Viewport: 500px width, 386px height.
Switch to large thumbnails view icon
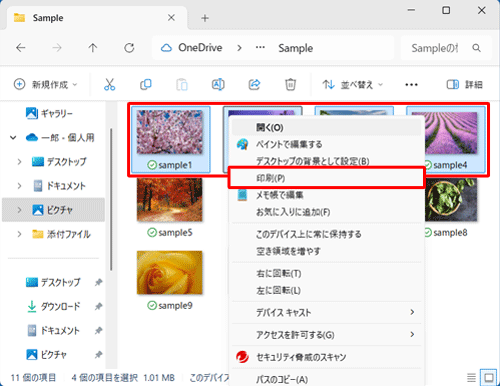pos(489,378)
